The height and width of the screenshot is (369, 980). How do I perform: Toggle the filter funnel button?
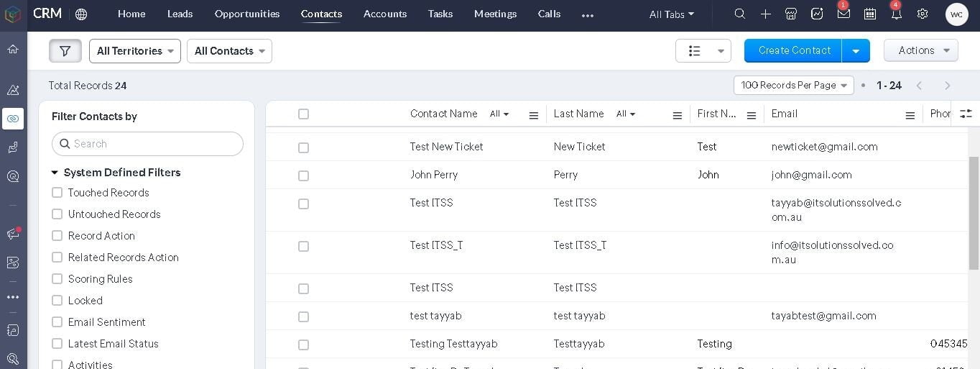[65, 51]
